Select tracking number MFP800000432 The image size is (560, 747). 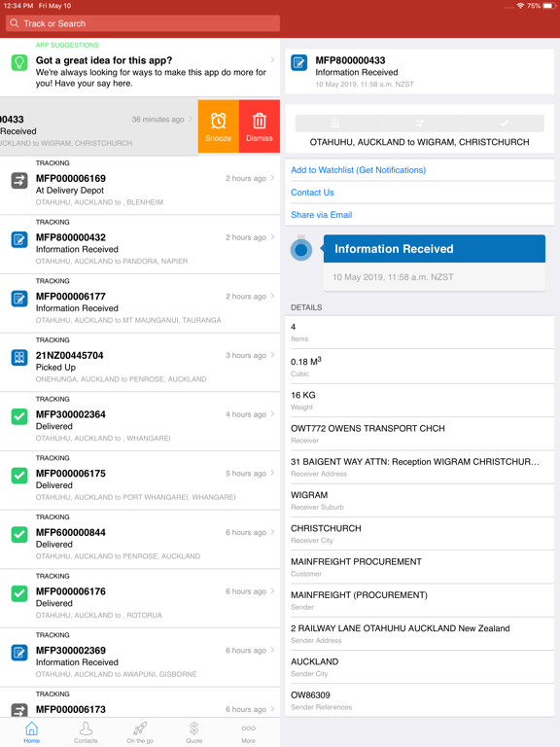click(71, 237)
